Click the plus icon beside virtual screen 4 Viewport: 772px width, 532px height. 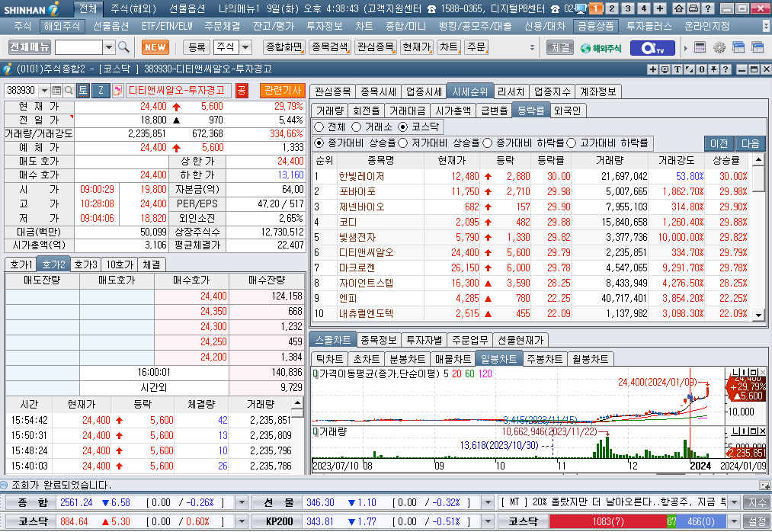pos(660,8)
